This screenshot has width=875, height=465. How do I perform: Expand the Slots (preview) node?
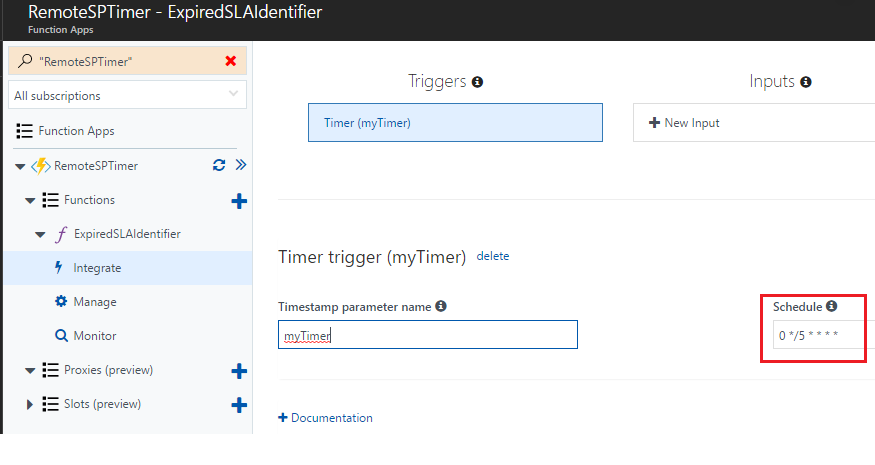tap(30, 404)
